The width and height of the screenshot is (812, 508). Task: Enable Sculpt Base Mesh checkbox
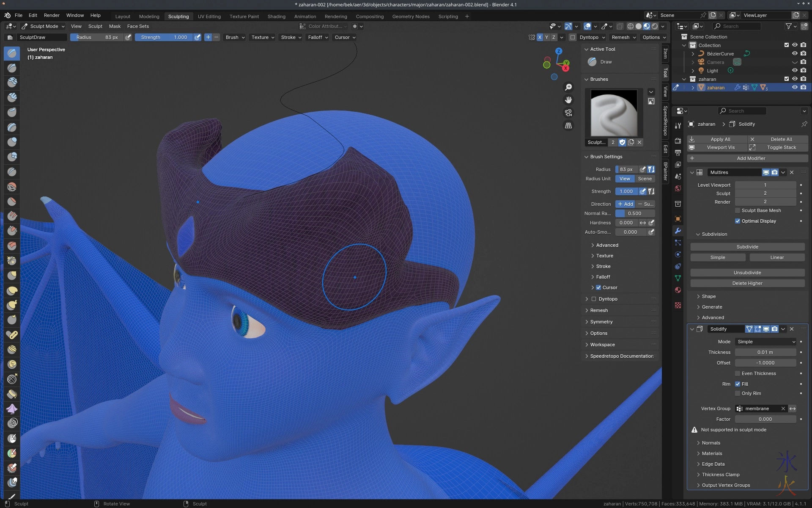click(x=738, y=210)
